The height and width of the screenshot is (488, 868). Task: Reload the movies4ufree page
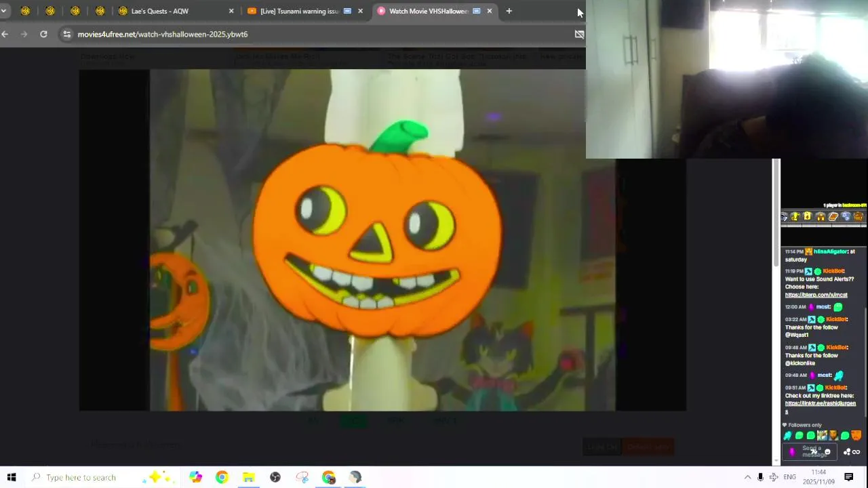pyautogui.click(x=43, y=34)
